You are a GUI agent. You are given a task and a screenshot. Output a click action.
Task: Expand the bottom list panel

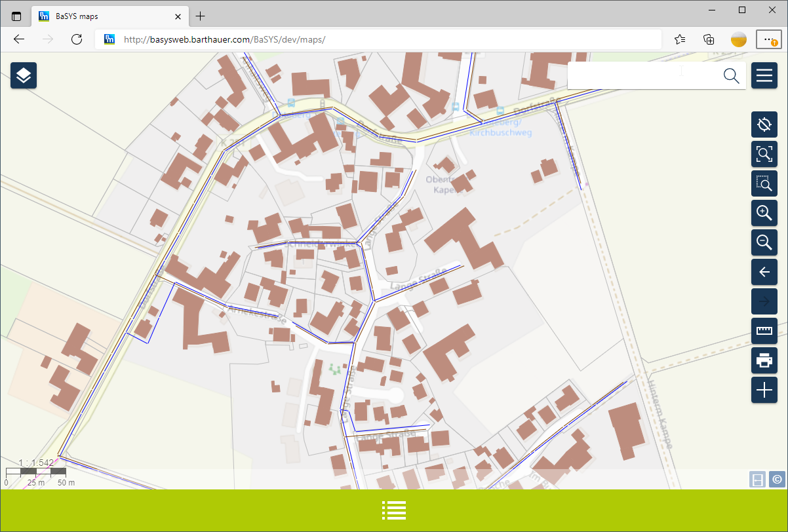click(x=394, y=510)
